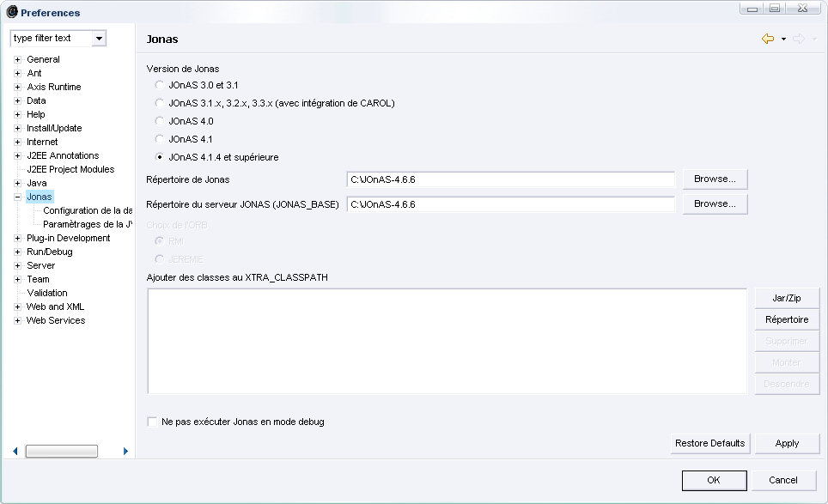
Task: Click the type filter text field
Action: [52, 38]
